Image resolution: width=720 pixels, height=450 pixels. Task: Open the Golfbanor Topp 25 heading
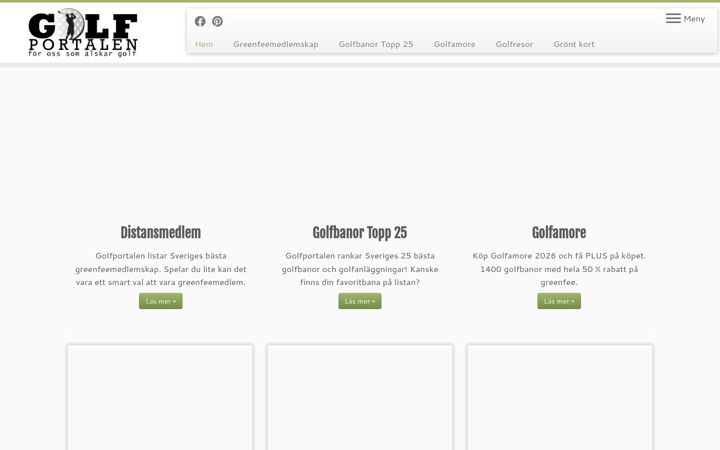tap(360, 233)
